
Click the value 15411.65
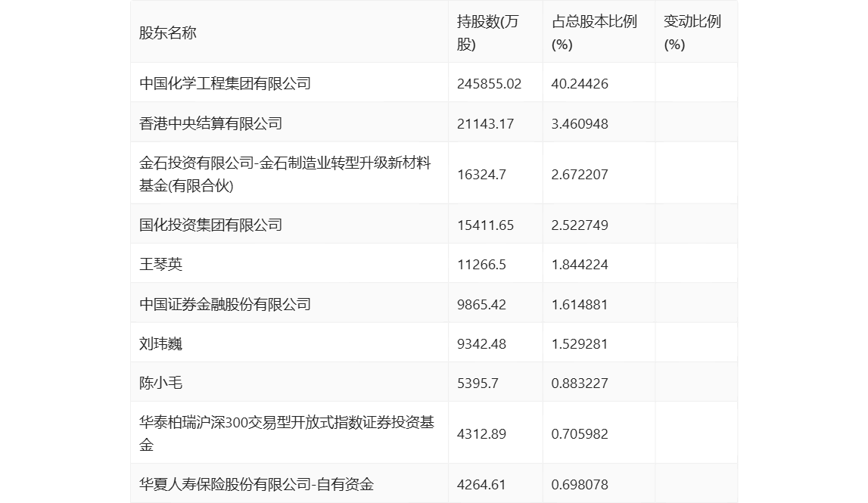pyautogui.click(x=486, y=225)
